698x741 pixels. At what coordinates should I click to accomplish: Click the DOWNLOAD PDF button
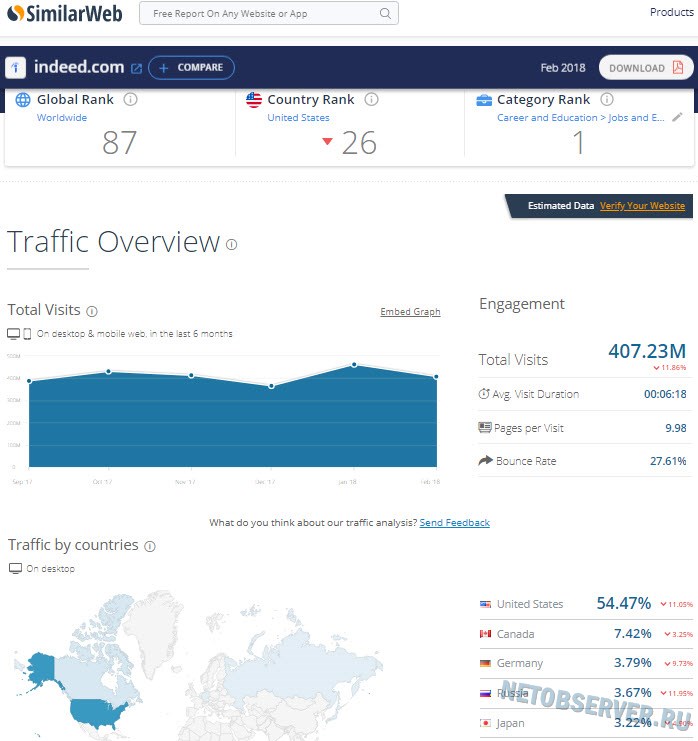coord(646,68)
